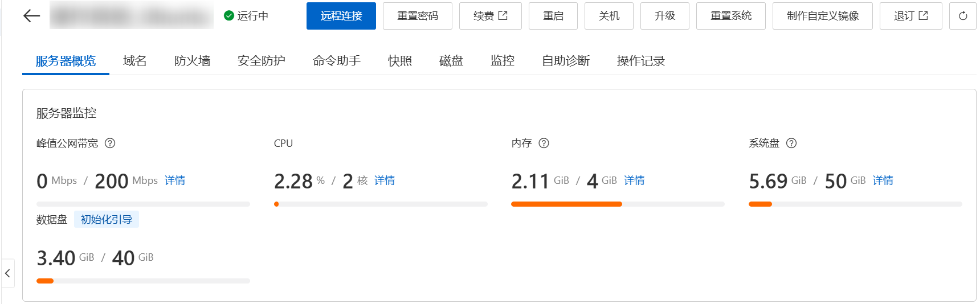This screenshot has height=304, width=980.
Task: Click help icon beside 峰值公网带宽
Action: 110,143
